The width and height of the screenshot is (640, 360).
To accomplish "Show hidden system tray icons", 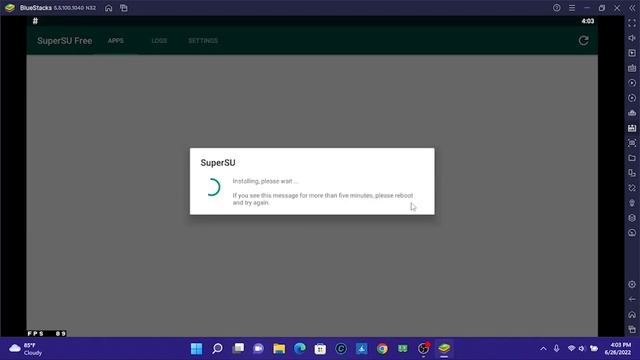I will pos(543,349).
